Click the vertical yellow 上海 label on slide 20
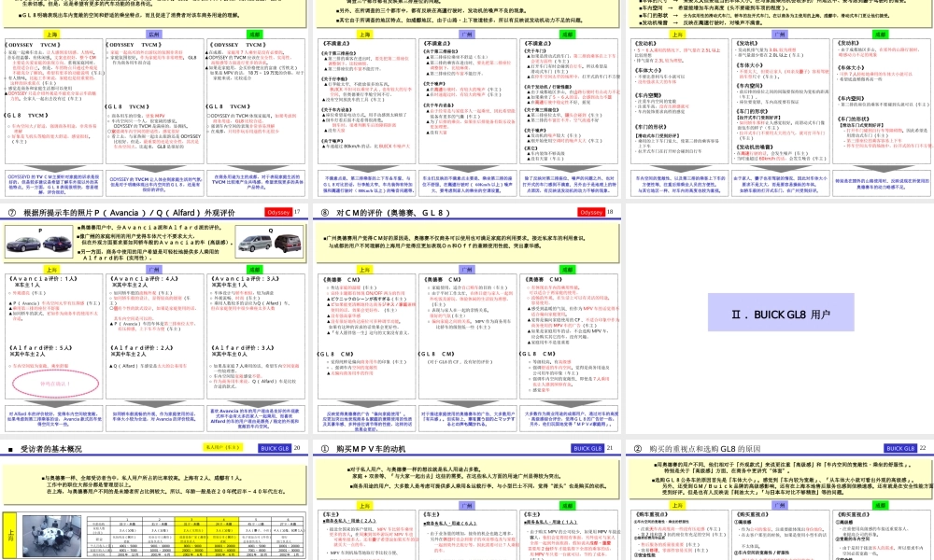This screenshot has height=560, width=934. click(x=10, y=536)
